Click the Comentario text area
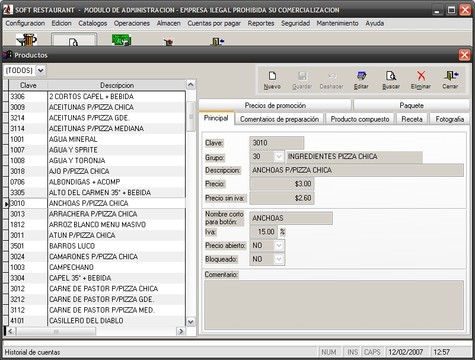The image size is (475, 360). pos(334,305)
